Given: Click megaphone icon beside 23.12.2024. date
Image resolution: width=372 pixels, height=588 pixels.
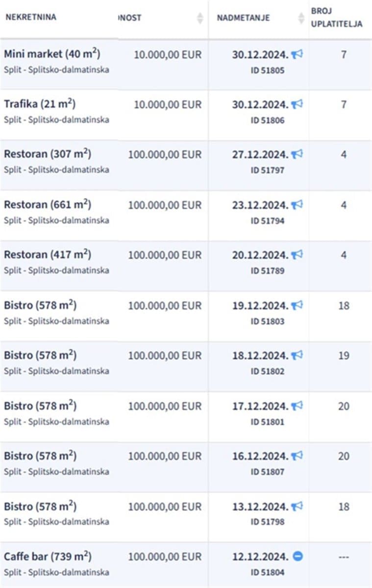Looking at the screenshot, I should (297, 205).
